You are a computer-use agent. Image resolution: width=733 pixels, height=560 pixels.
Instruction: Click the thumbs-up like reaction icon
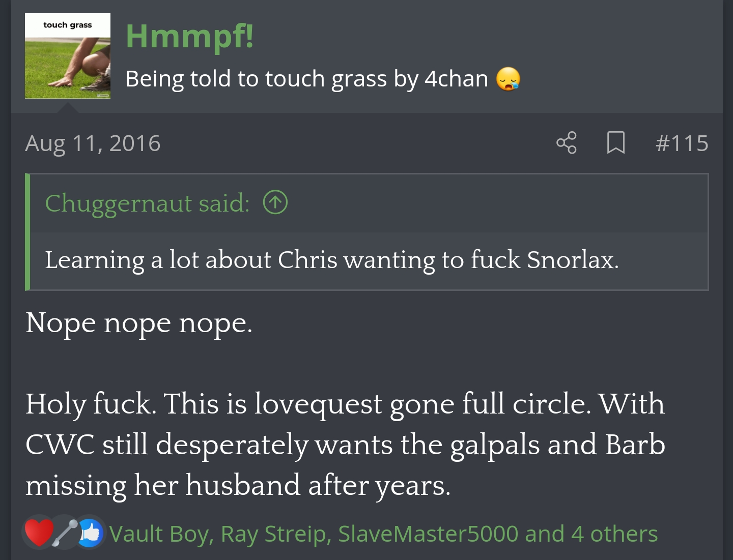pos(91,533)
